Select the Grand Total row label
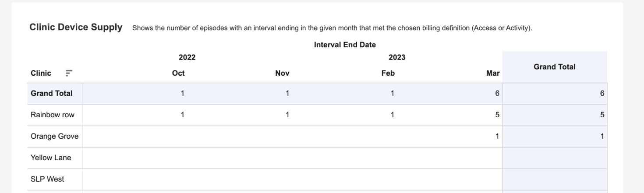This screenshot has height=193, width=644. 52,93
